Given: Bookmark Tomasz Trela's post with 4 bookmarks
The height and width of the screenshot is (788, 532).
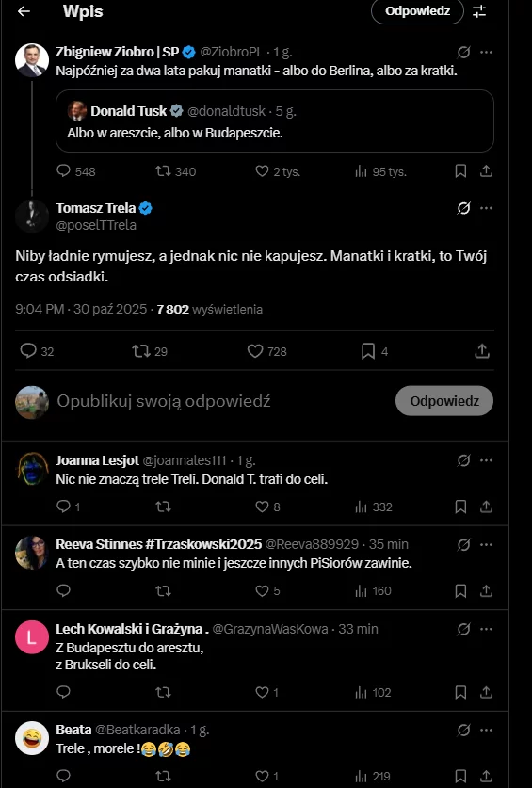Looking at the screenshot, I should [375, 351].
